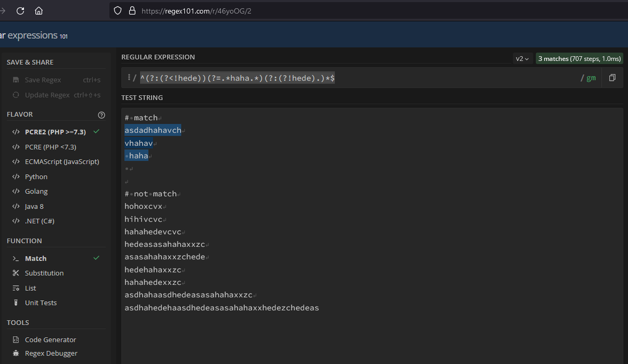Click the Python flavor code icon
This screenshot has height=364, width=628.
pyautogui.click(x=15, y=177)
